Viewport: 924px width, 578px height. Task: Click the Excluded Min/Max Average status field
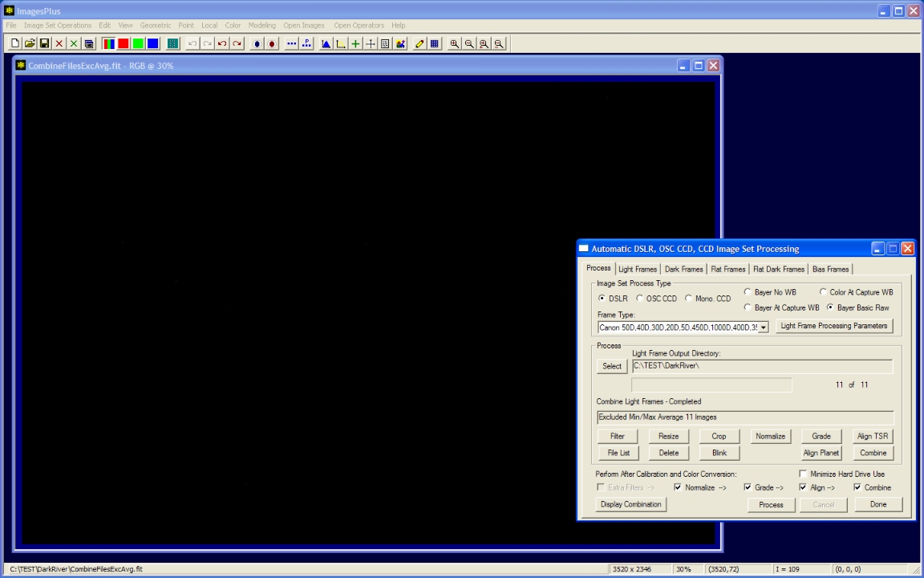click(x=745, y=417)
